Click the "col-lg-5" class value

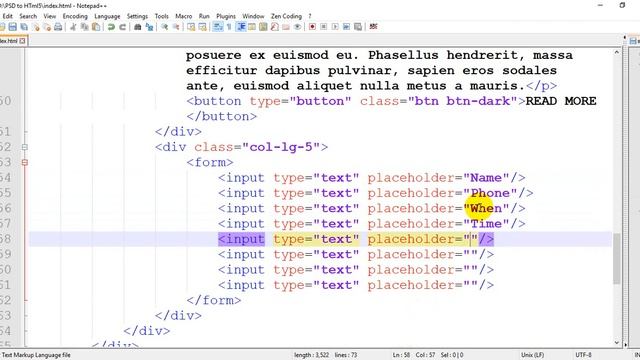pyautogui.click(x=281, y=147)
